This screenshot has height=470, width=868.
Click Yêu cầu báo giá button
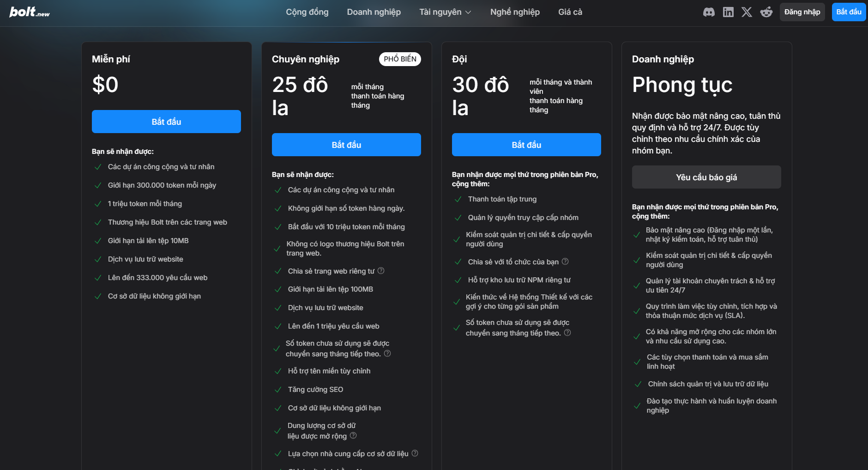706,177
